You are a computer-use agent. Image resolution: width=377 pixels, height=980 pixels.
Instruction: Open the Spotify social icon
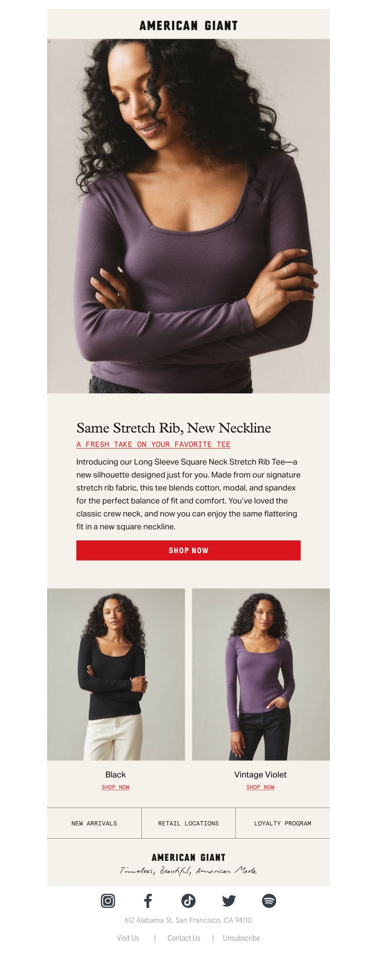coord(269,900)
